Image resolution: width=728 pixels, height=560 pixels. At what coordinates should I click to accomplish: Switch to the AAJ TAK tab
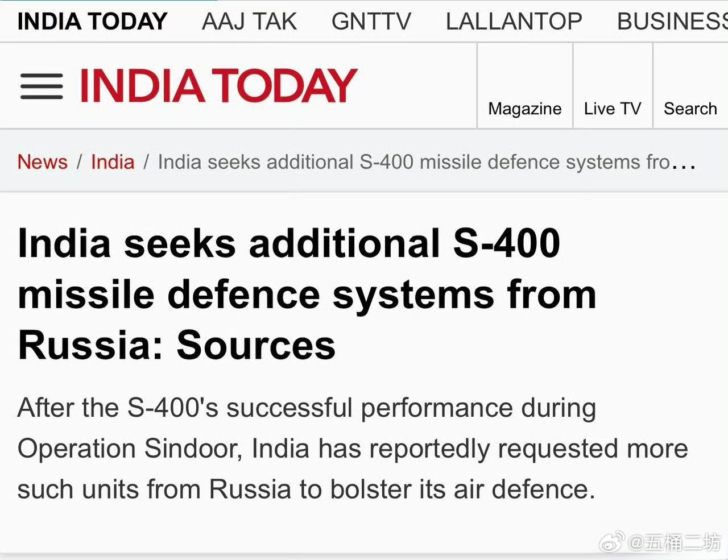click(249, 22)
